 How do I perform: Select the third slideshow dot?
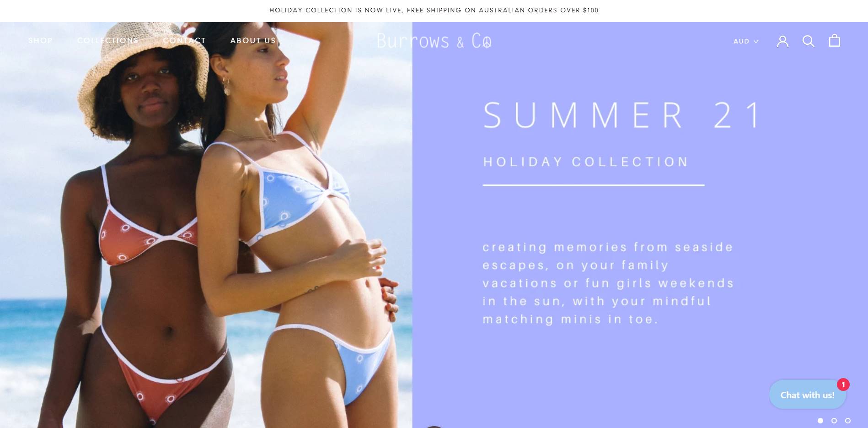pyautogui.click(x=848, y=421)
